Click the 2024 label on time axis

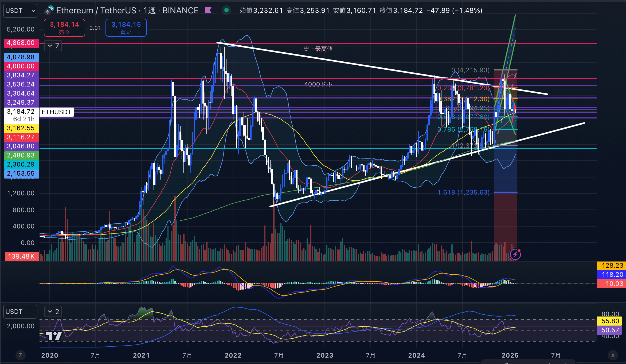tap(417, 355)
